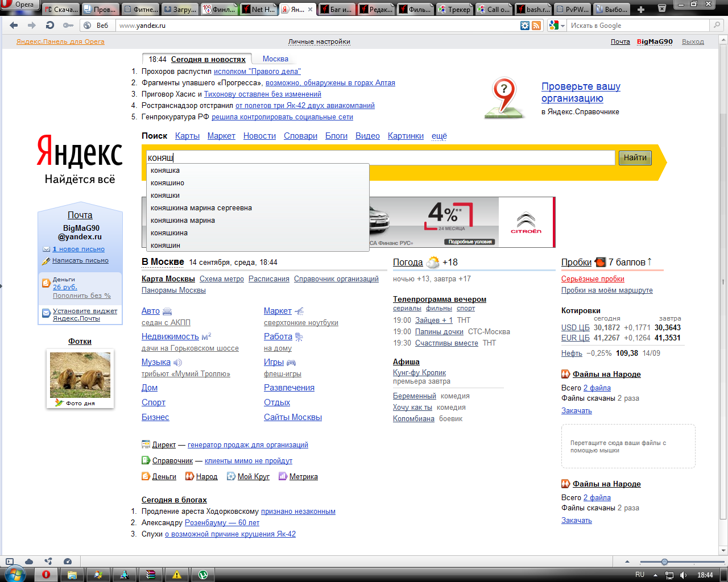Open the 'USD ЦБ' exchange rate link
Viewport: 728px width, 582px height.
point(576,327)
